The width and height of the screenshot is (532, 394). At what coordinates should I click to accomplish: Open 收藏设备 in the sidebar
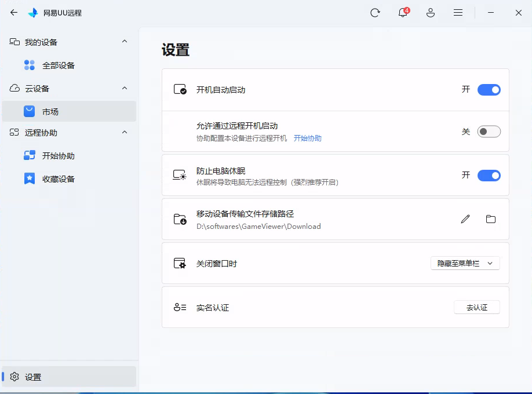pyautogui.click(x=58, y=179)
